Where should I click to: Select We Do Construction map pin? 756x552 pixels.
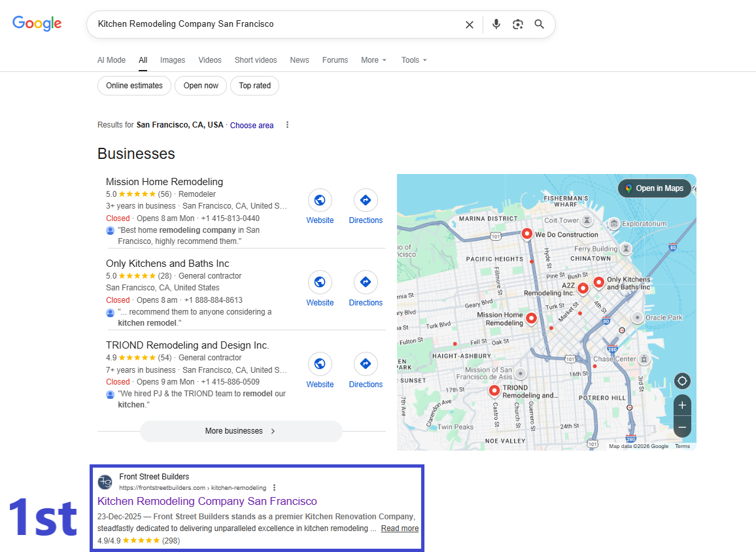(x=527, y=234)
